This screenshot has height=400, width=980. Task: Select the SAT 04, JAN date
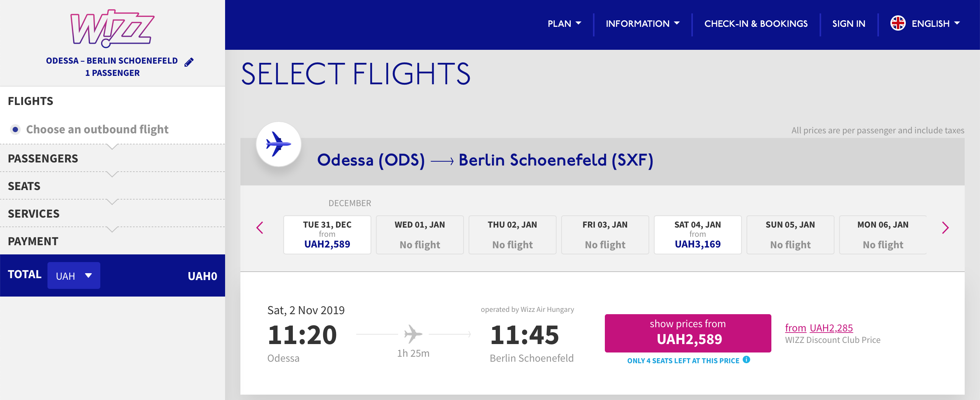pos(698,234)
